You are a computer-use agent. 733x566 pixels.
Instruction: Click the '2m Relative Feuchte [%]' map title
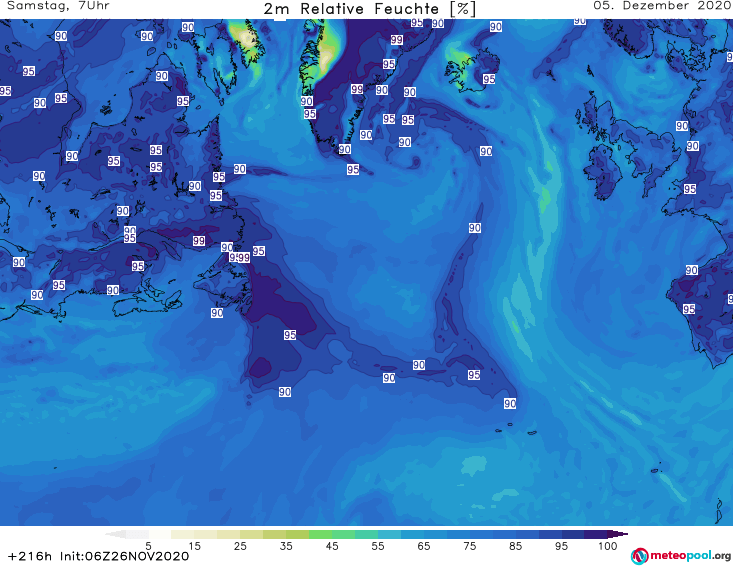[370, 9]
